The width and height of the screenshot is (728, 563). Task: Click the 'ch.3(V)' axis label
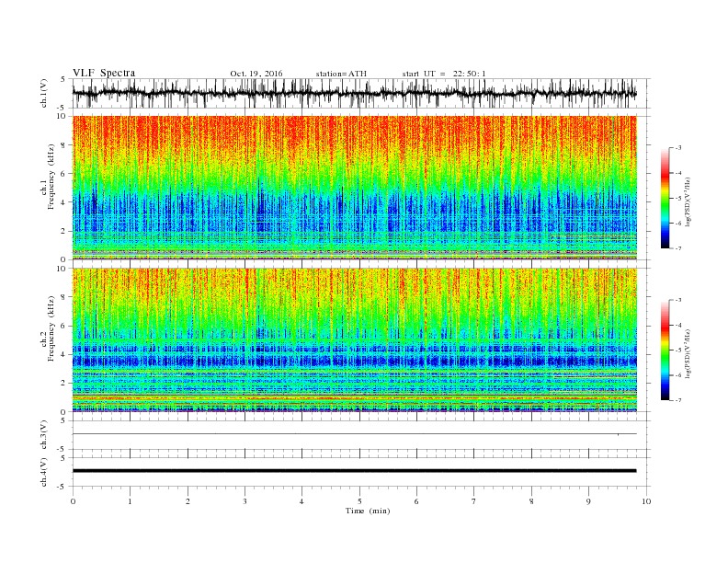coord(44,435)
